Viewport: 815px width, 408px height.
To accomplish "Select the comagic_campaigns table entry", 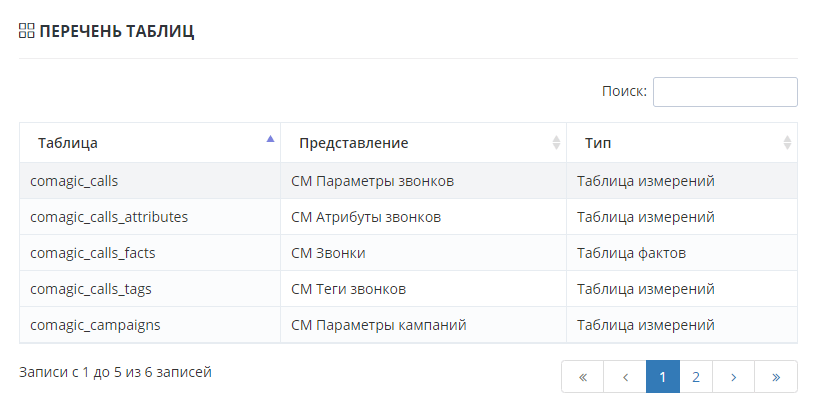I will coord(95,325).
